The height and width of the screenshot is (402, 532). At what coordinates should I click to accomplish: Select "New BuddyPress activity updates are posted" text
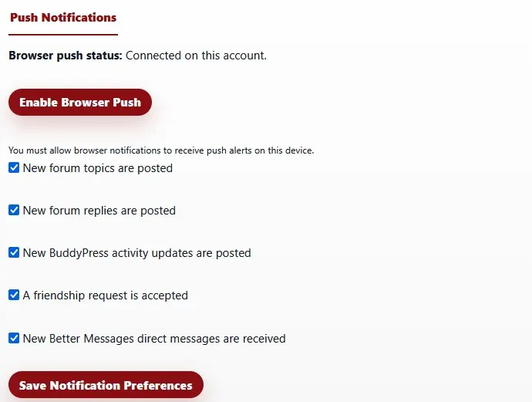click(x=137, y=253)
